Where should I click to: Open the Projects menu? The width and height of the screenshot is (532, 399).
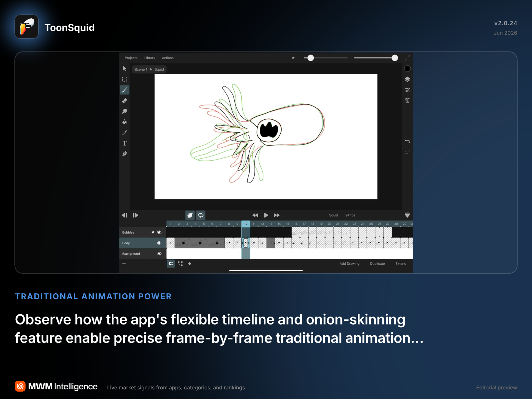point(131,58)
